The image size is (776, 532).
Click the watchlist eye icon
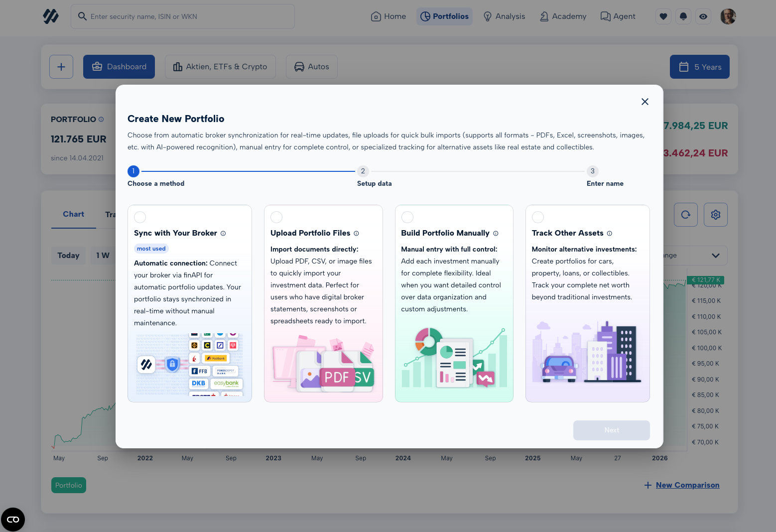[x=703, y=16]
